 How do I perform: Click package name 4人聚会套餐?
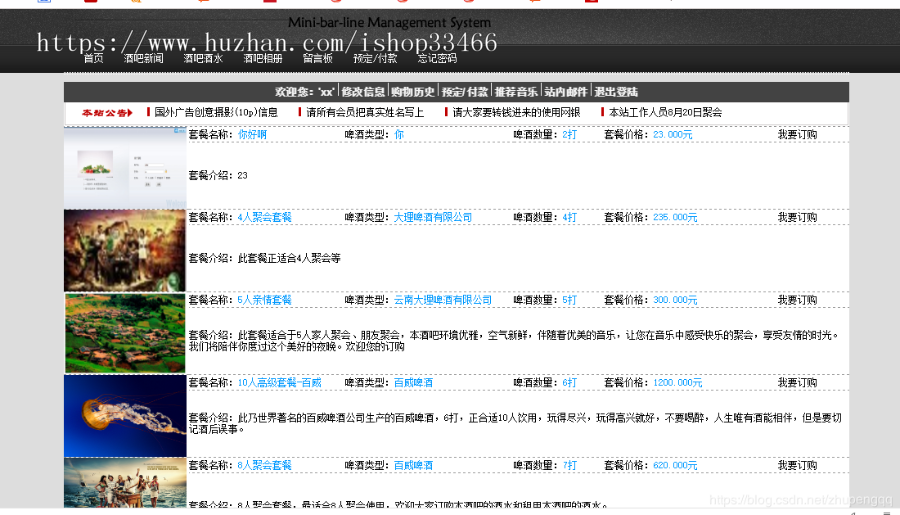[x=265, y=218]
